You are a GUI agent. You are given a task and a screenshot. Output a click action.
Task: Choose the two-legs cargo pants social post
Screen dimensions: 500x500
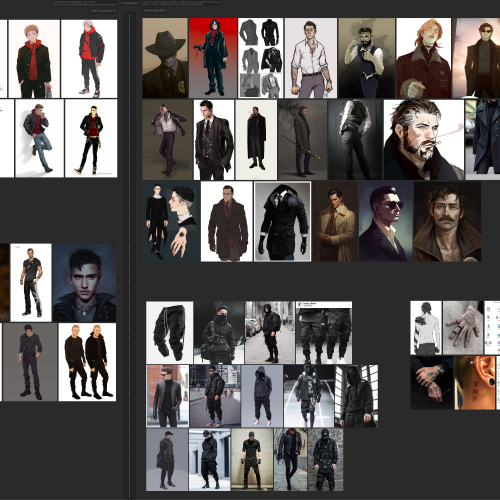click(x=324, y=333)
